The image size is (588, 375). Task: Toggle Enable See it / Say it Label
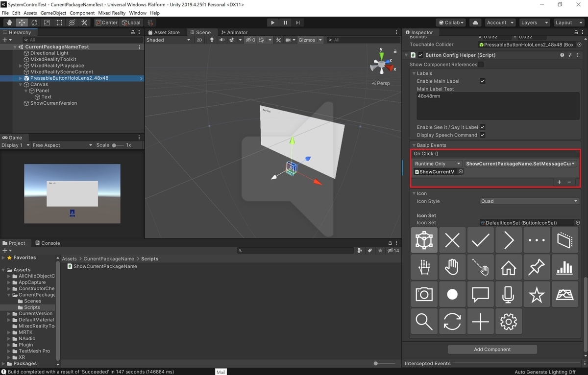[x=482, y=127]
